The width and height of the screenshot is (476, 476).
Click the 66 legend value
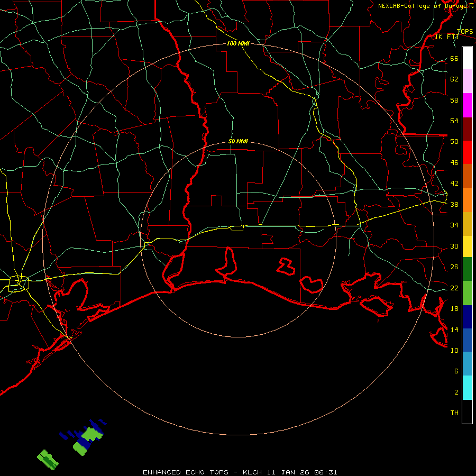pyautogui.click(x=454, y=58)
